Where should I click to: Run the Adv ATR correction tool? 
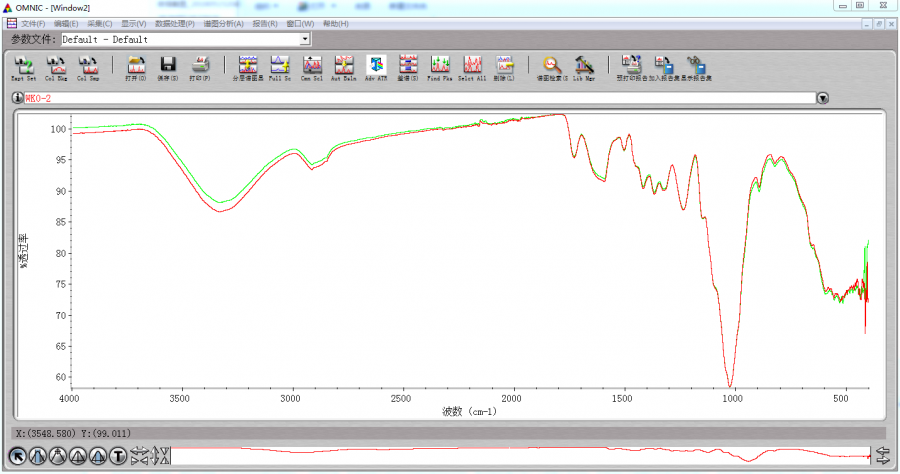pos(376,66)
